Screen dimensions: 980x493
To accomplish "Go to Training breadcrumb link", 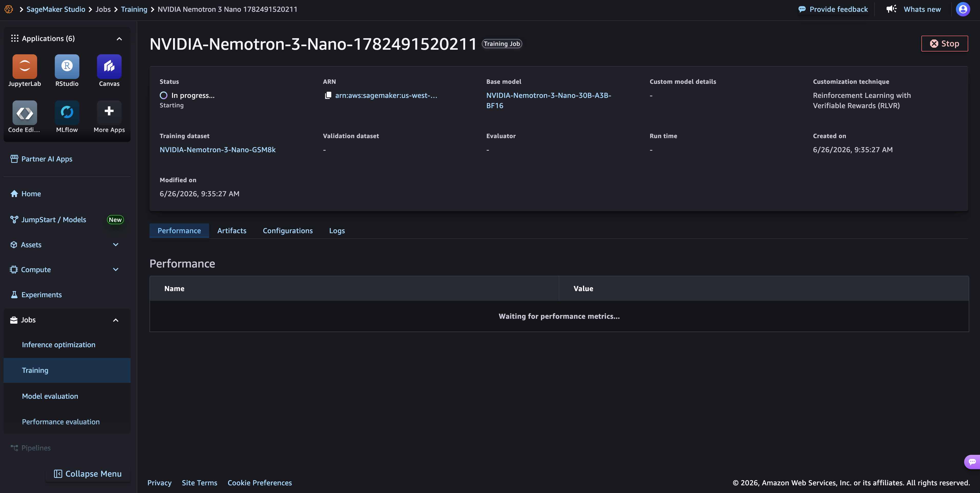I will (x=134, y=9).
